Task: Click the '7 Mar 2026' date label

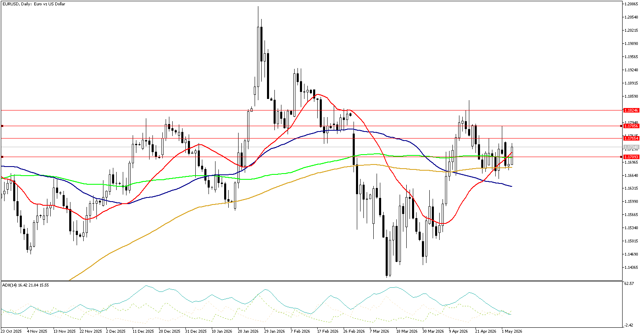Action: 379,331
